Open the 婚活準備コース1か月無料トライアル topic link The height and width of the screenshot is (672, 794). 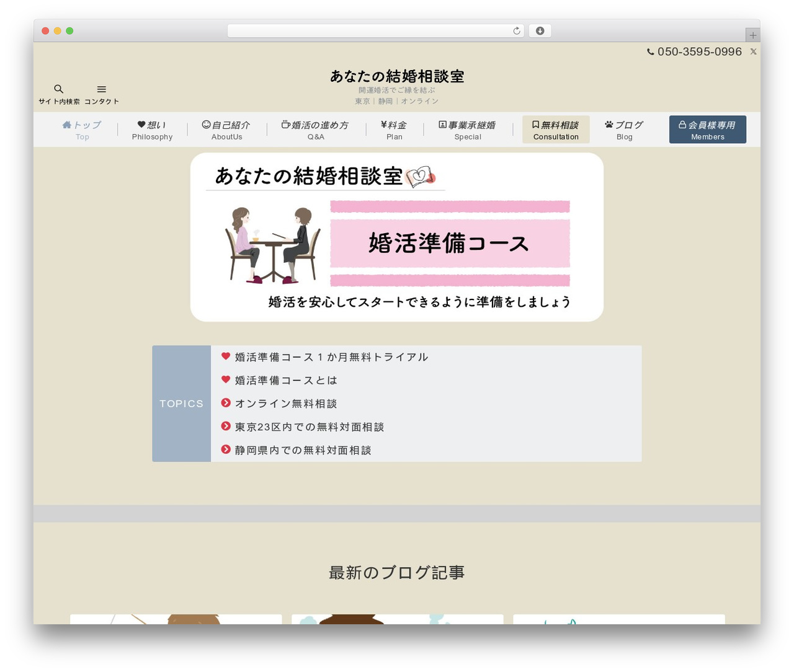pos(332,357)
